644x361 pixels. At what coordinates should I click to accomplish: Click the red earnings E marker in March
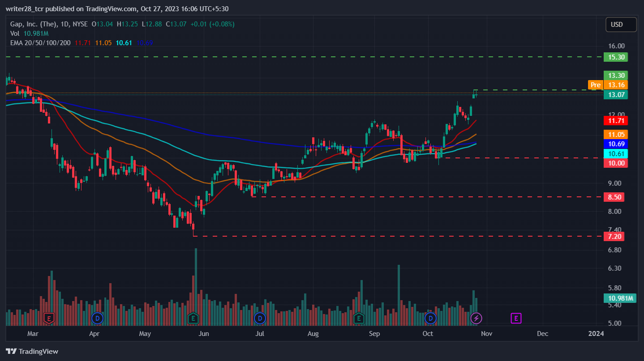[x=49, y=319]
